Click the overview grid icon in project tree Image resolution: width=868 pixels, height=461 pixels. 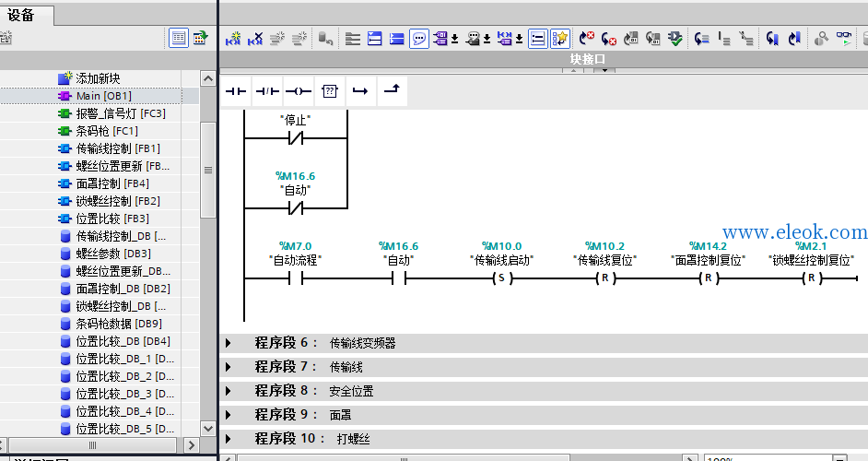click(x=200, y=38)
